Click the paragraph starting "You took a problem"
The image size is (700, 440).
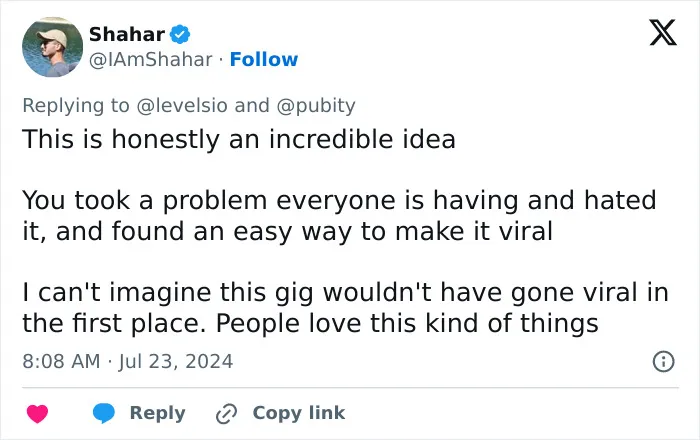(339, 216)
